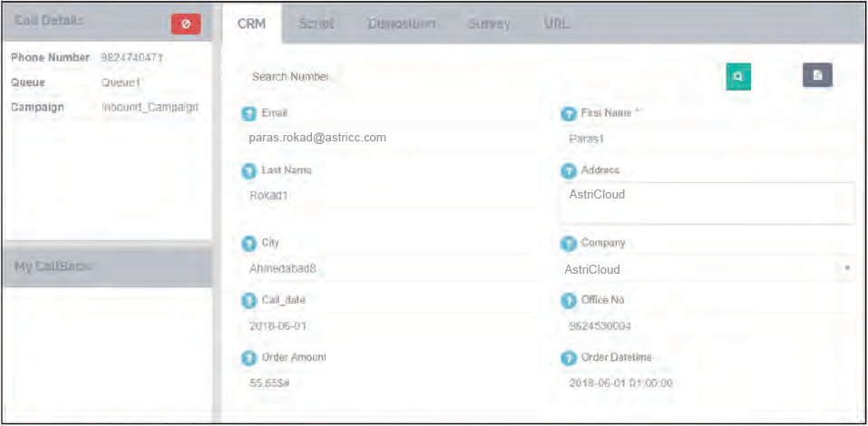Click the red hang-up icon in Call Details
The image size is (868, 426).
185,24
